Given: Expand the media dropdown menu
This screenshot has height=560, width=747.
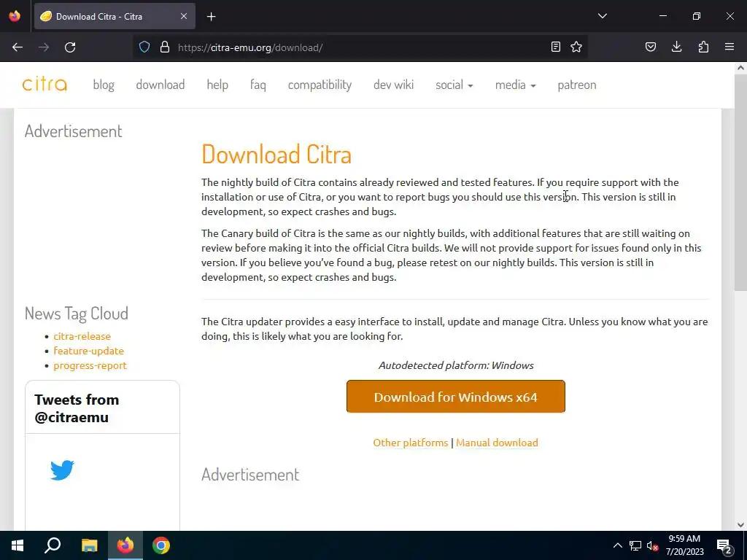Looking at the screenshot, I should coord(516,85).
